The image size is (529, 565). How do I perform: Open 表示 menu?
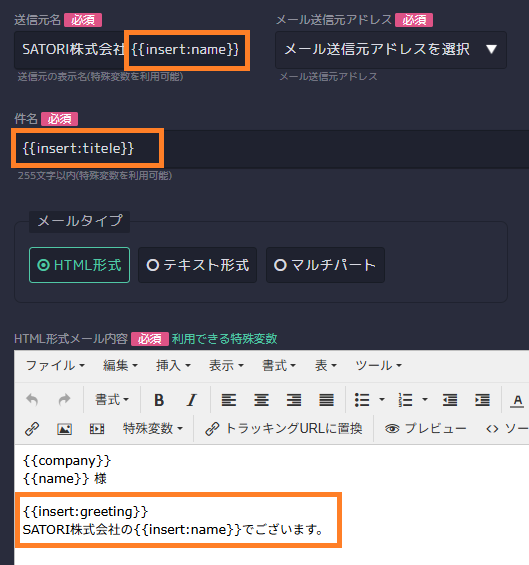pos(226,365)
